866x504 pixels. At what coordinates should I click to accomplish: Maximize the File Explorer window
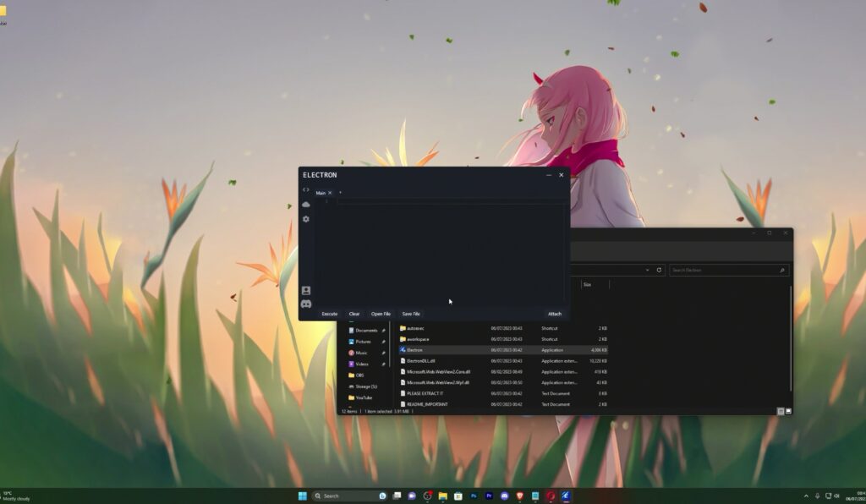(x=770, y=233)
